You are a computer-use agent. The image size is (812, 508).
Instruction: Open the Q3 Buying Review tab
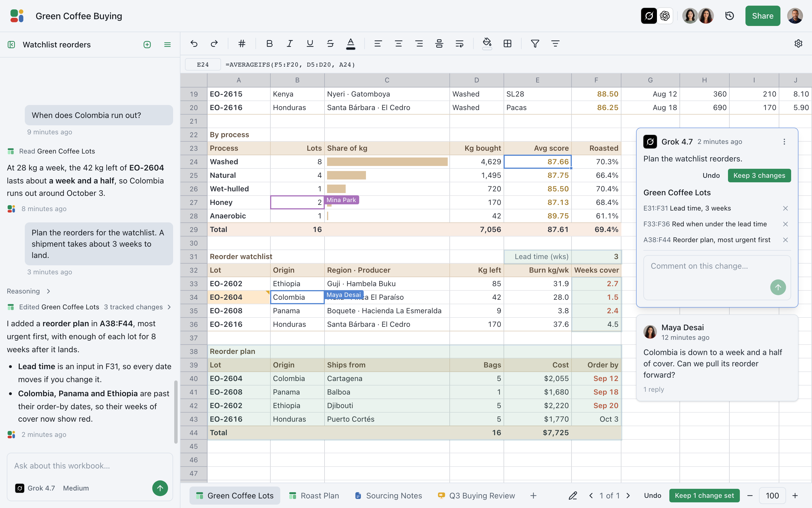(476, 496)
